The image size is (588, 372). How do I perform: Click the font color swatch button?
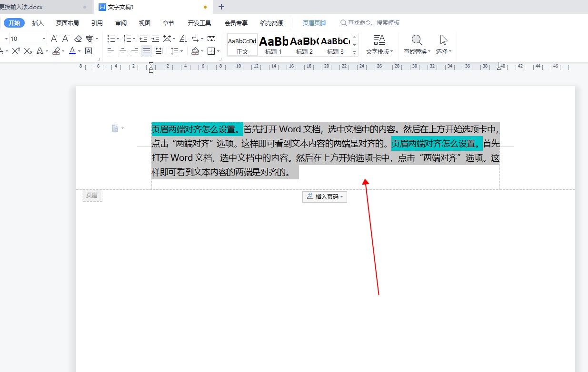point(72,51)
